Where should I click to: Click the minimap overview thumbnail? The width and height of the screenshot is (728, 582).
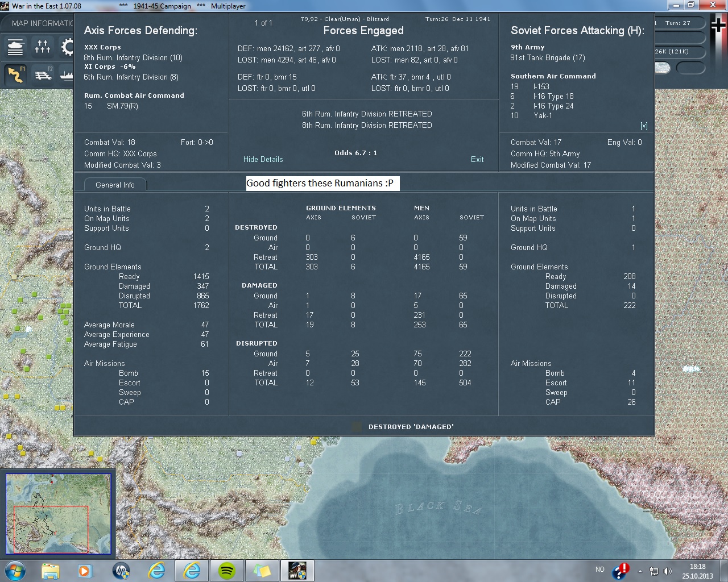click(58, 514)
